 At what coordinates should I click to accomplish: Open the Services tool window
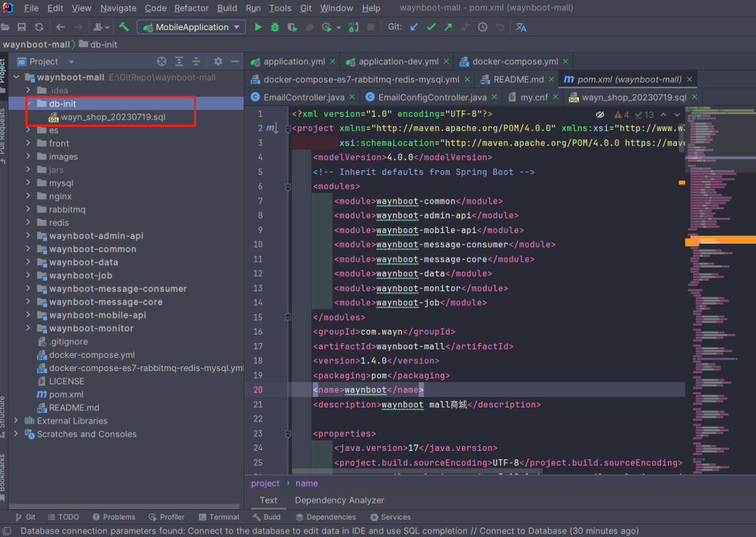click(x=391, y=517)
